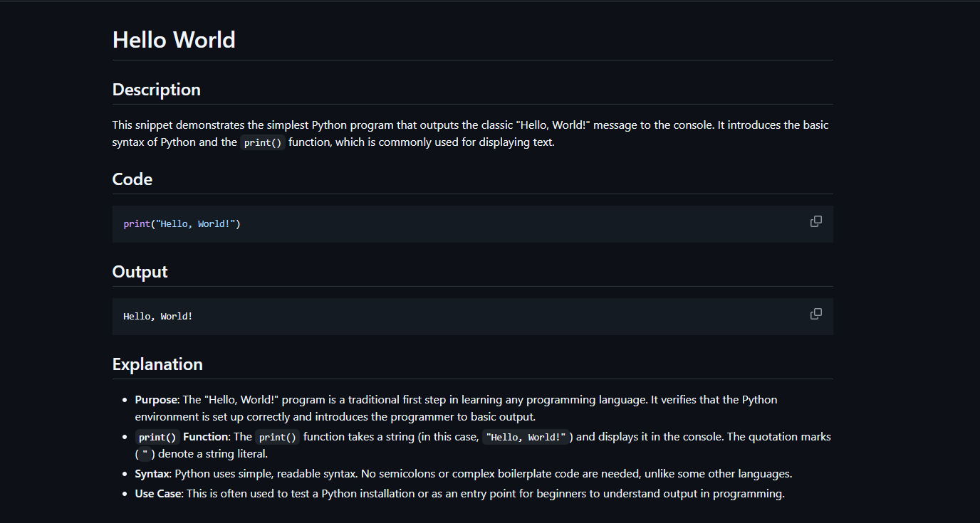The image size is (980, 523).
Task: Click the word "snippet" in the description
Action: point(155,125)
